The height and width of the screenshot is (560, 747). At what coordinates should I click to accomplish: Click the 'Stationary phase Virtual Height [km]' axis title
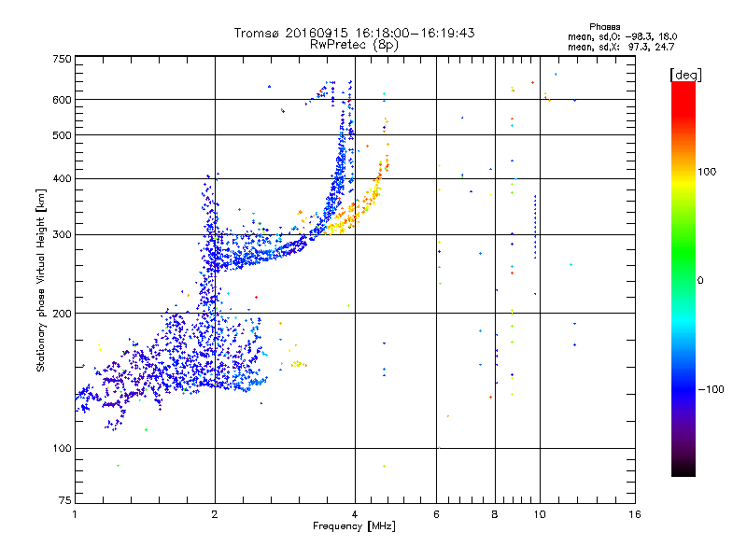pyautogui.click(x=41, y=280)
